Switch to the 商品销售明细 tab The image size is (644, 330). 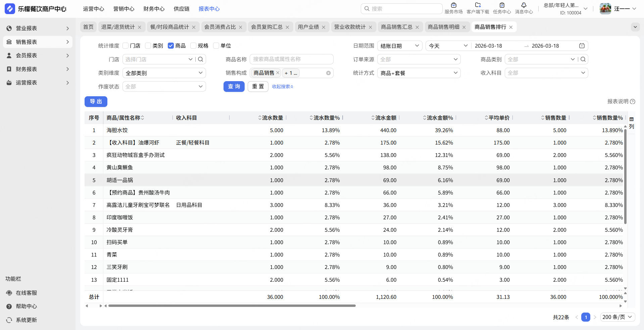click(443, 27)
